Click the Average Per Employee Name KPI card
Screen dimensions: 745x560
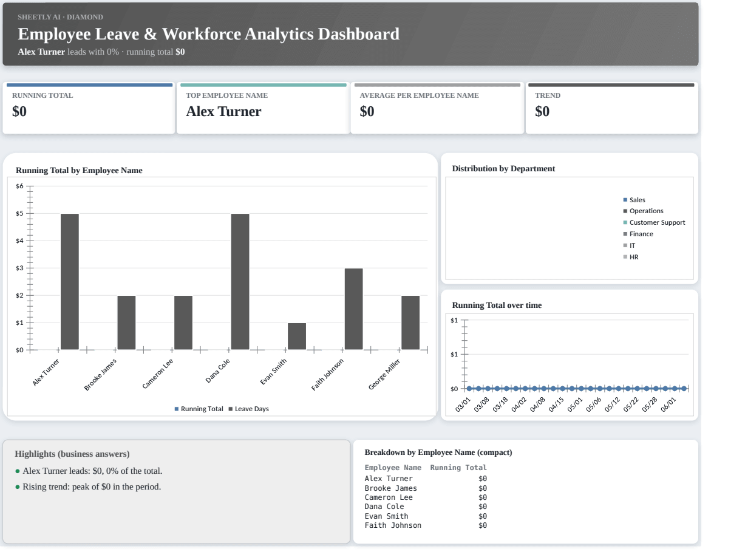pos(437,108)
